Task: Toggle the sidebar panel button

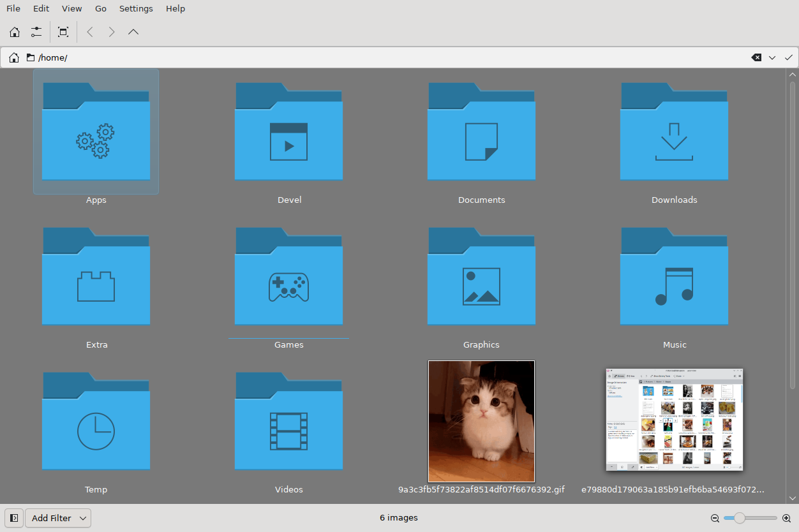Action: tap(14, 518)
